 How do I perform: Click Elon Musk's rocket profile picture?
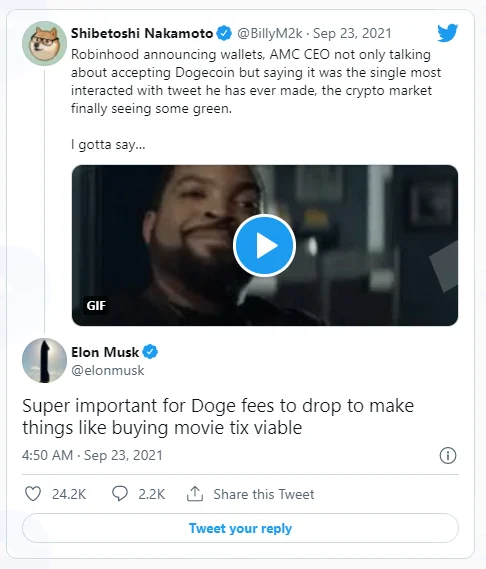(44, 360)
